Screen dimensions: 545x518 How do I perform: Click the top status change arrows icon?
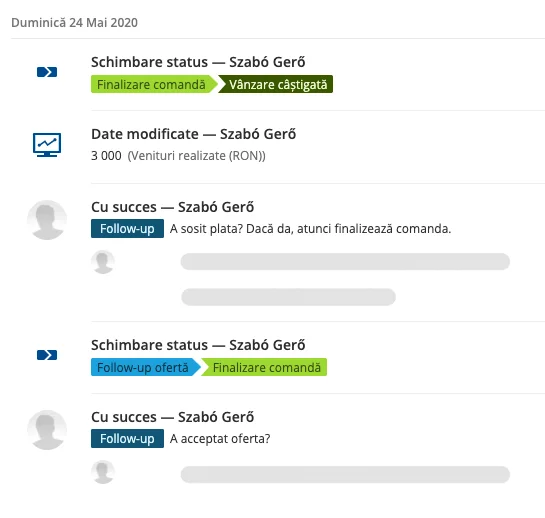(x=47, y=72)
